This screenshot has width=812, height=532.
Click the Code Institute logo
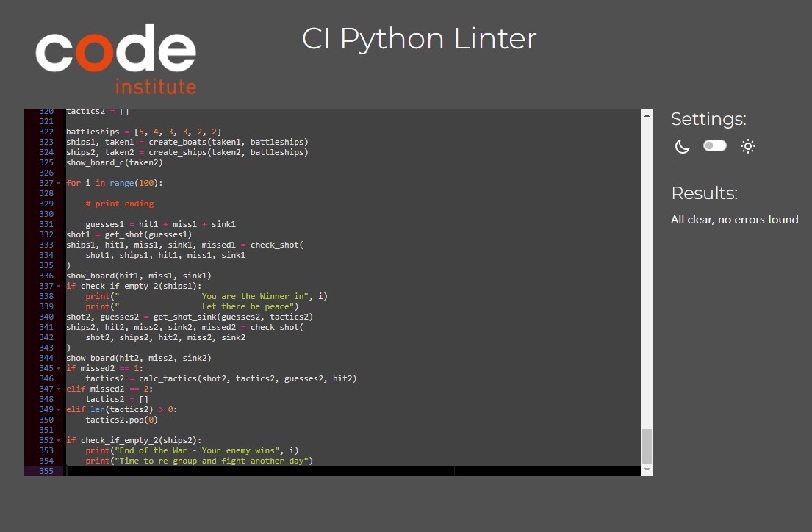(x=116, y=59)
